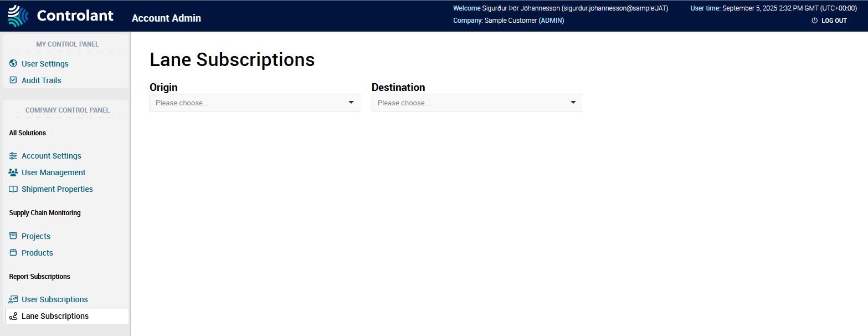This screenshot has width=868, height=336.
Task: Click the Projects archive box icon
Action: coord(13,236)
